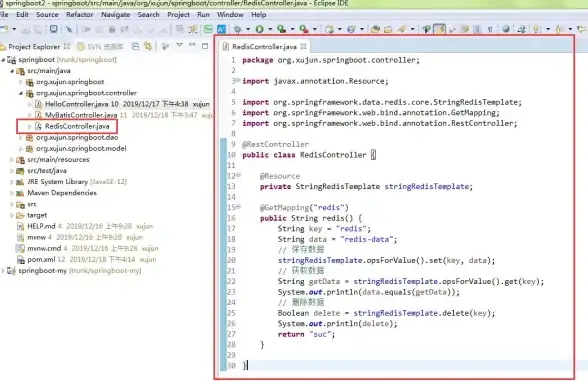Click the New Wizard icon in toolbar
This screenshot has width=588, height=381.
click(x=4, y=29)
